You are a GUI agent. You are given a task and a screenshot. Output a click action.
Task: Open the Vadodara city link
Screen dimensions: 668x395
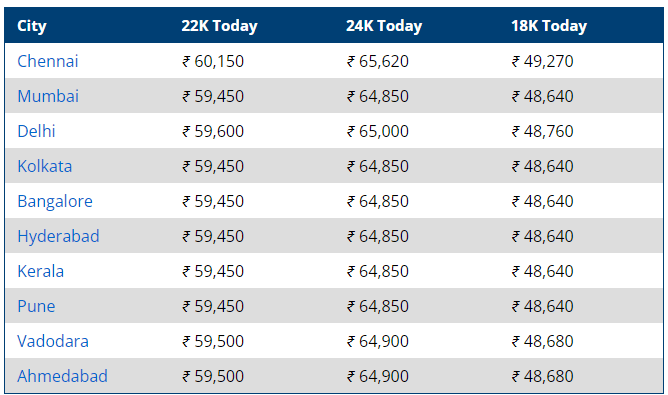point(53,341)
